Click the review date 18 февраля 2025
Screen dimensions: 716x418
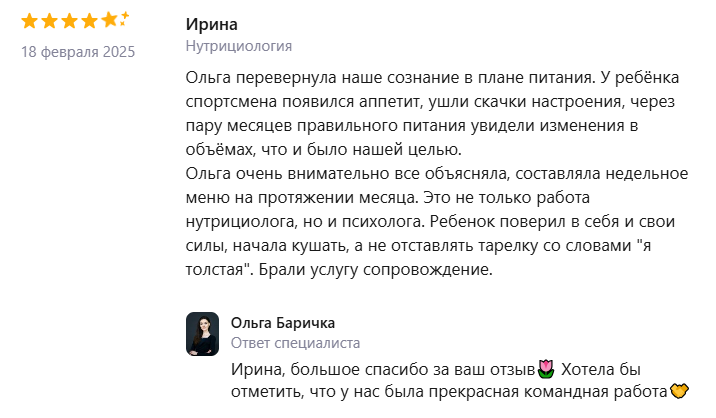click(x=78, y=51)
